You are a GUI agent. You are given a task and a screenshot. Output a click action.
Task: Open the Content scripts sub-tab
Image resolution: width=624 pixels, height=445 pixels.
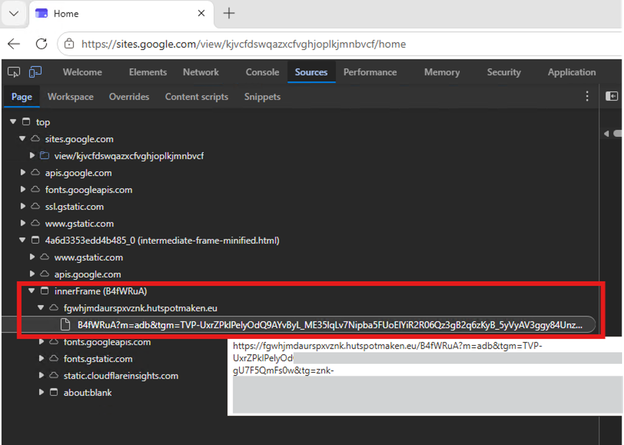[x=197, y=97]
